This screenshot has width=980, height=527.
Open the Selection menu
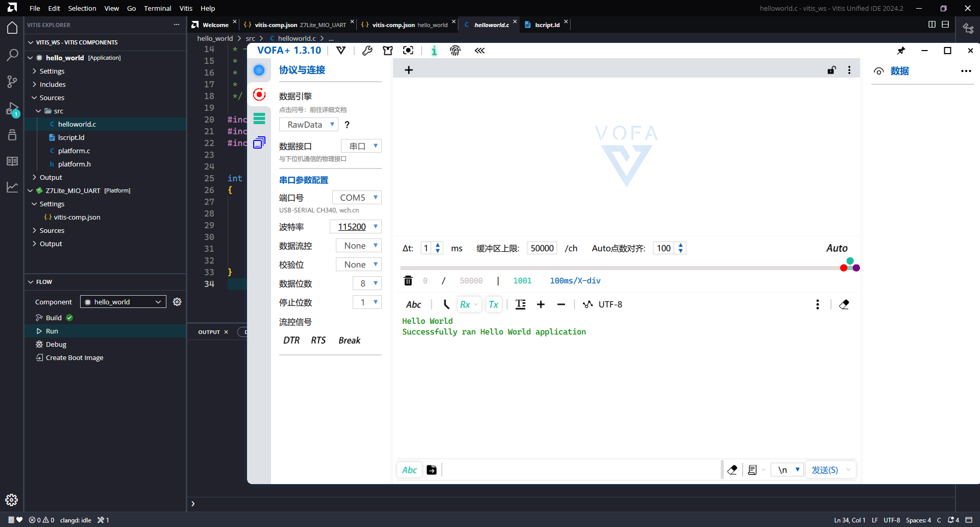pos(82,8)
